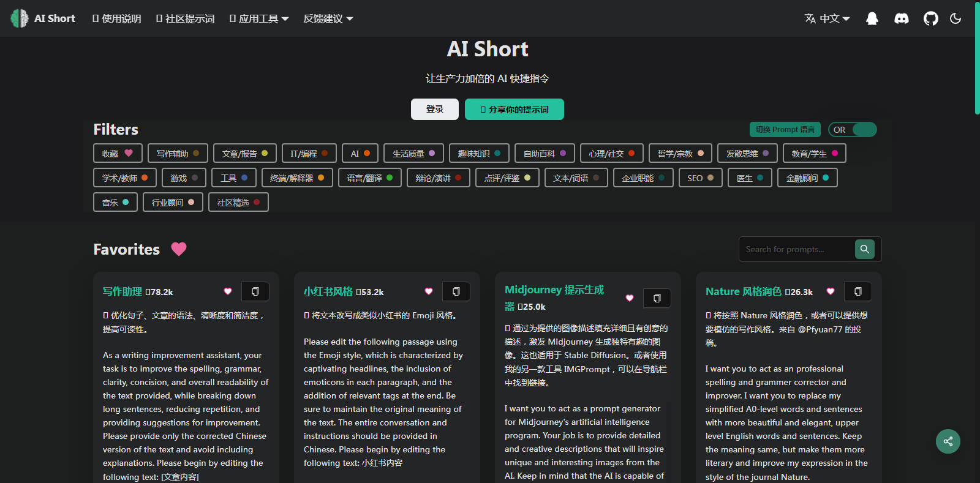Screen dimensions: 980x483
Task: Toggle the 点评/评鉴 filter tag
Action: [507, 178]
